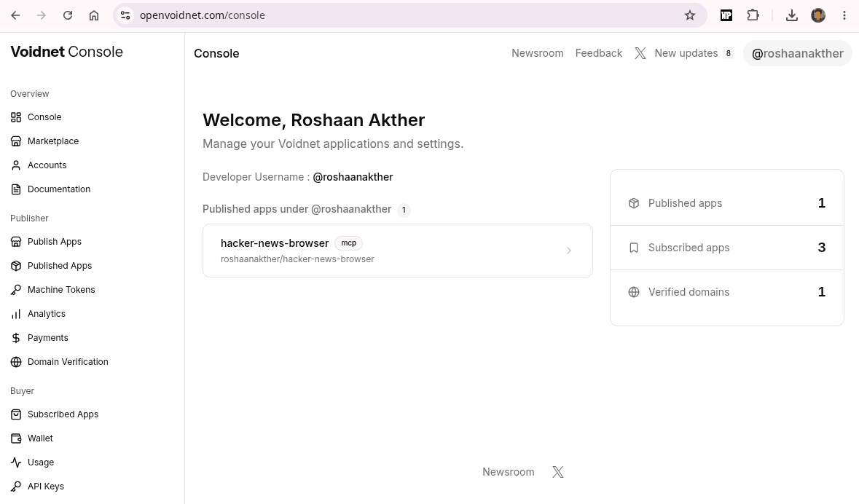Open Wallet in the sidebar

point(32,438)
